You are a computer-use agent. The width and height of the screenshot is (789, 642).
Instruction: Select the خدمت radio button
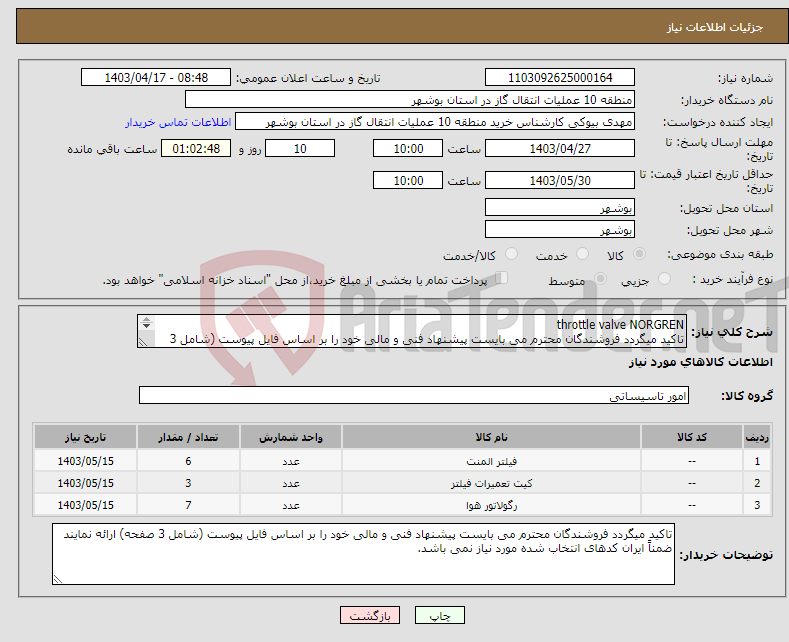582,254
